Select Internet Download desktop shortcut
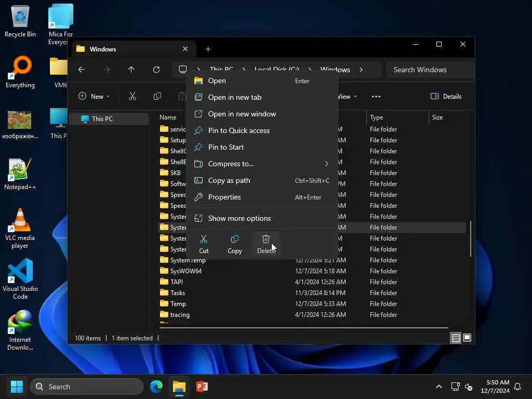 tap(20, 330)
